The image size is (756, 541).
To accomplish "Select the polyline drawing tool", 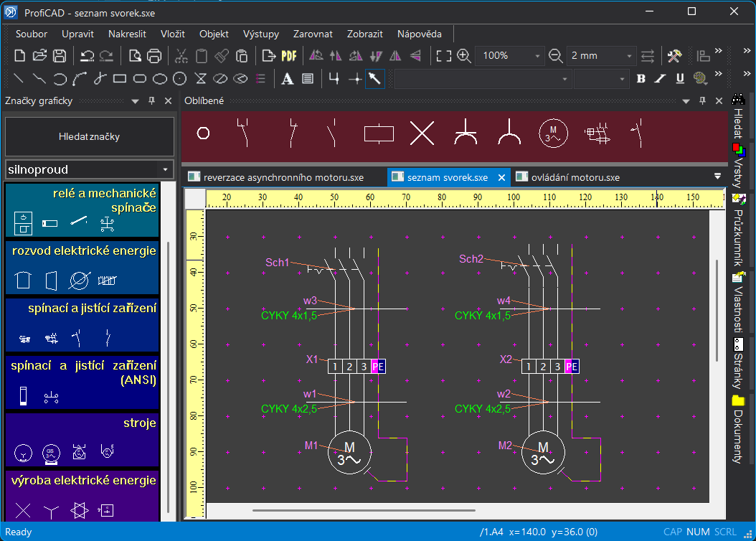I will tap(39, 79).
